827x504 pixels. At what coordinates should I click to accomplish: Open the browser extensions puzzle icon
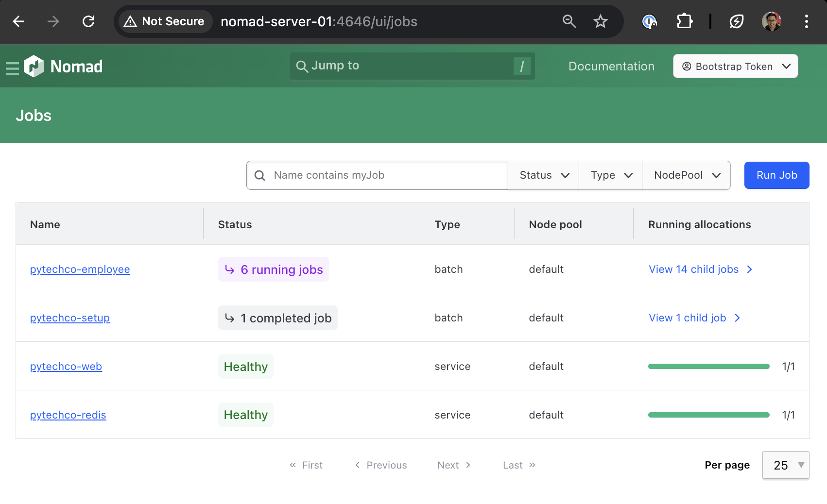click(685, 21)
